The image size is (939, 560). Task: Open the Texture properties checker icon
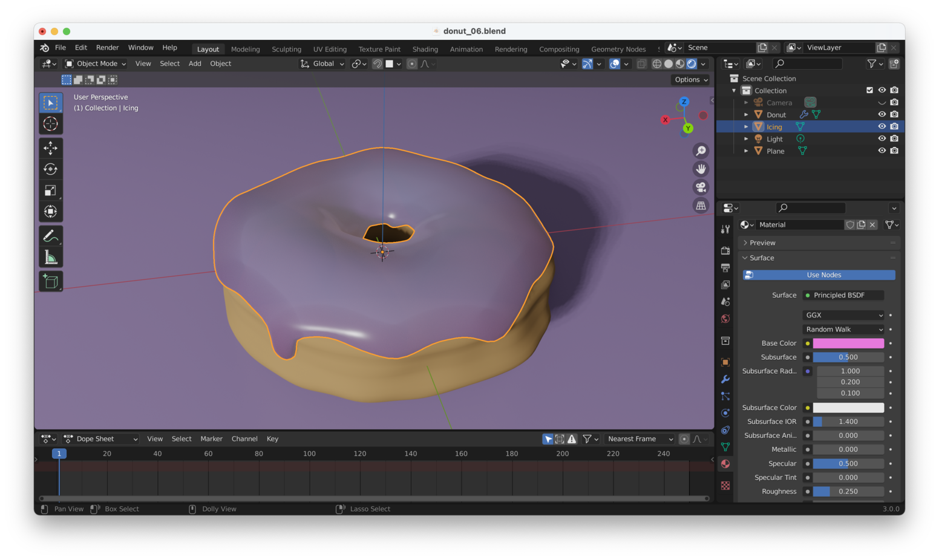click(x=725, y=485)
